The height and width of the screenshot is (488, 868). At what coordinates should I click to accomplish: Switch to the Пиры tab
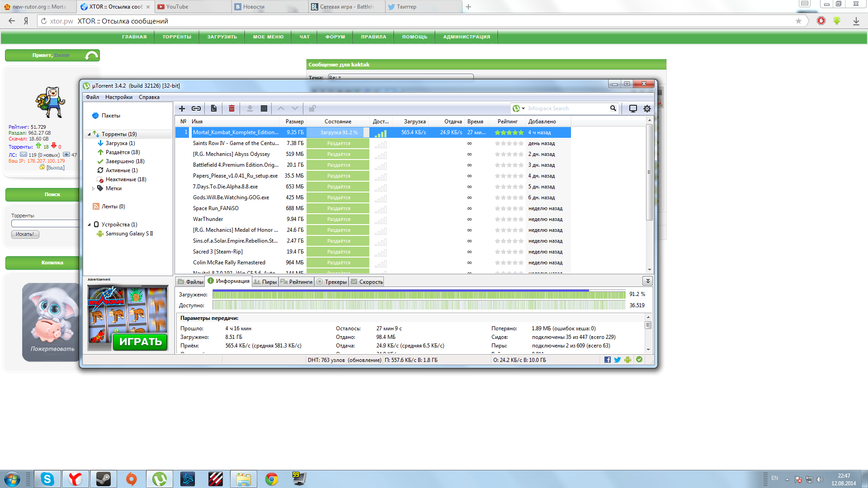pos(265,282)
